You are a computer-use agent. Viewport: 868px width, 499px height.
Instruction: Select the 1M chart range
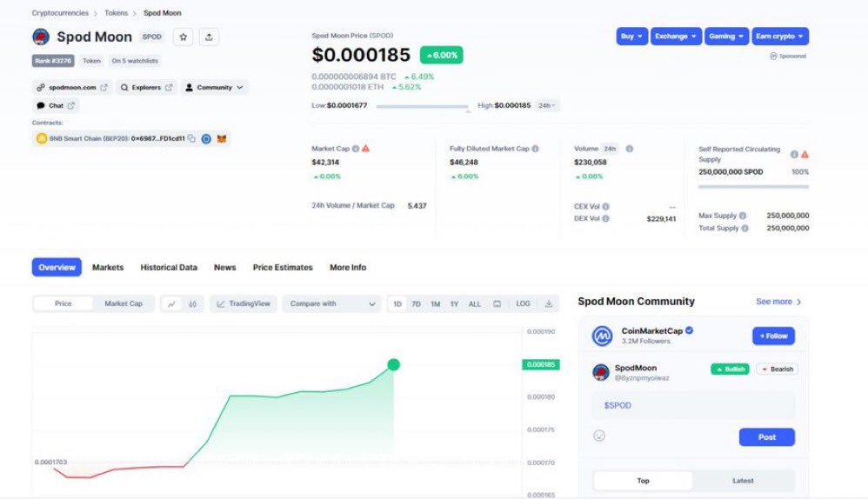(436, 303)
